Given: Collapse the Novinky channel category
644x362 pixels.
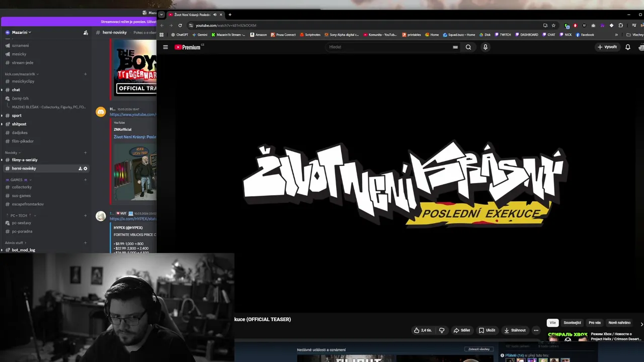Looking at the screenshot, I should (13, 152).
